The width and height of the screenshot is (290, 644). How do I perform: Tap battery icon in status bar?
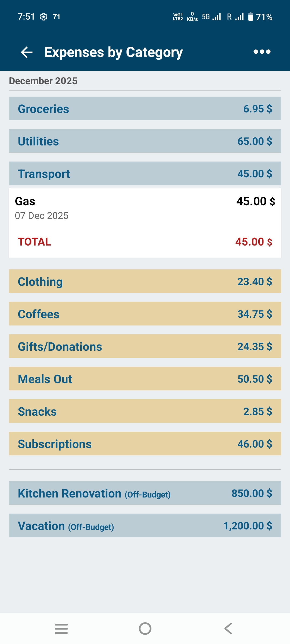(251, 17)
